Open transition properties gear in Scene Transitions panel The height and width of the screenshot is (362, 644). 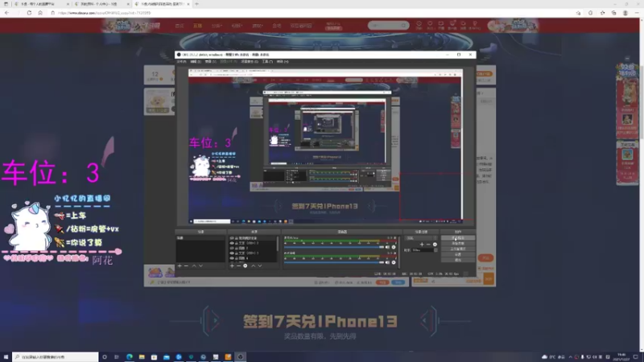[x=435, y=245]
